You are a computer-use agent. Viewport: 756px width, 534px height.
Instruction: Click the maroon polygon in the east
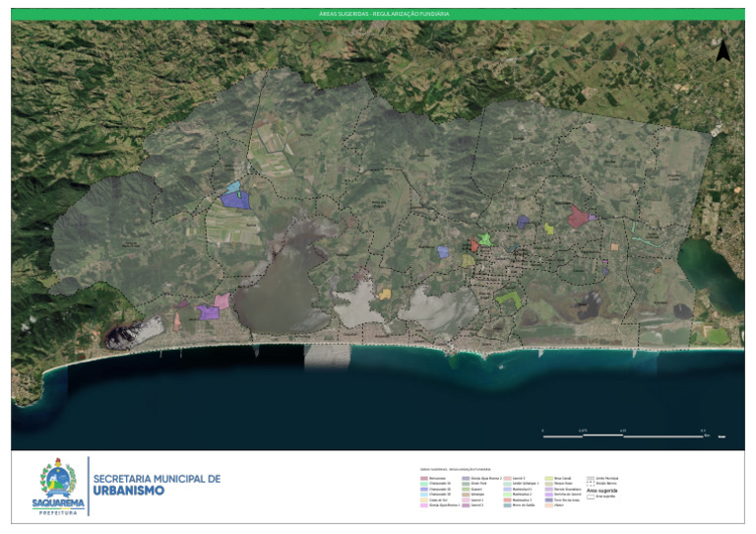[x=576, y=219]
